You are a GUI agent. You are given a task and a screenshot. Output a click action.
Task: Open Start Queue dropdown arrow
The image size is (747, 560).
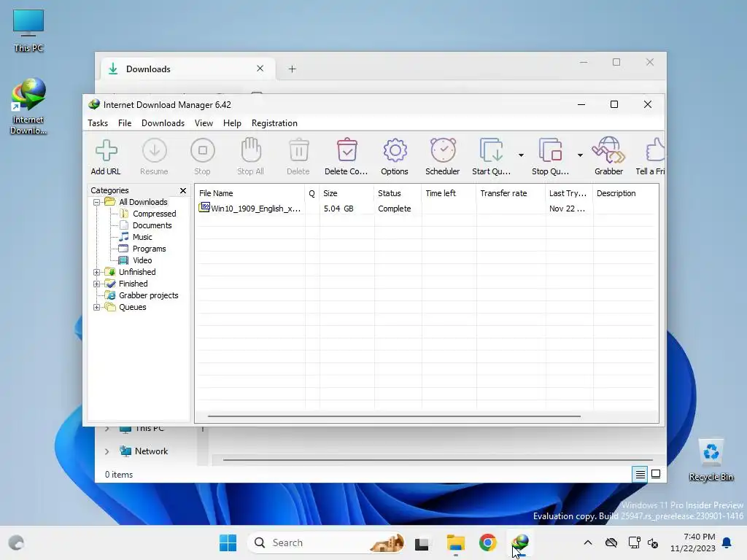[x=521, y=155]
